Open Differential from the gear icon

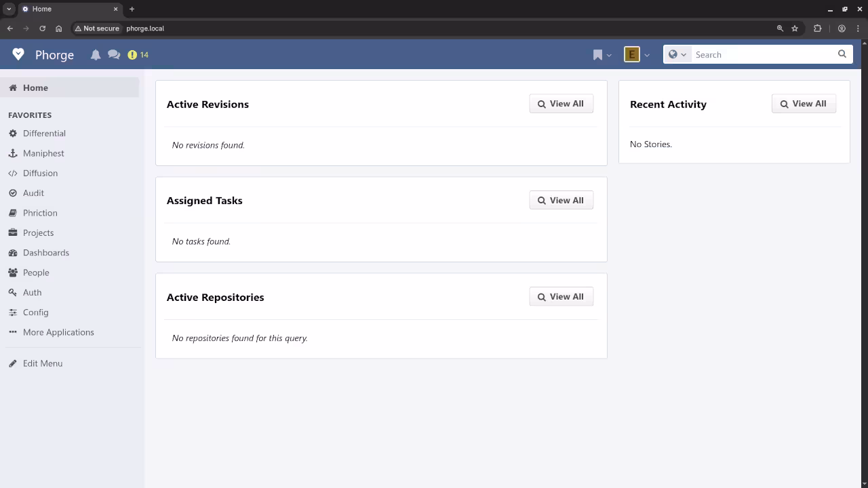click(13, 134)
